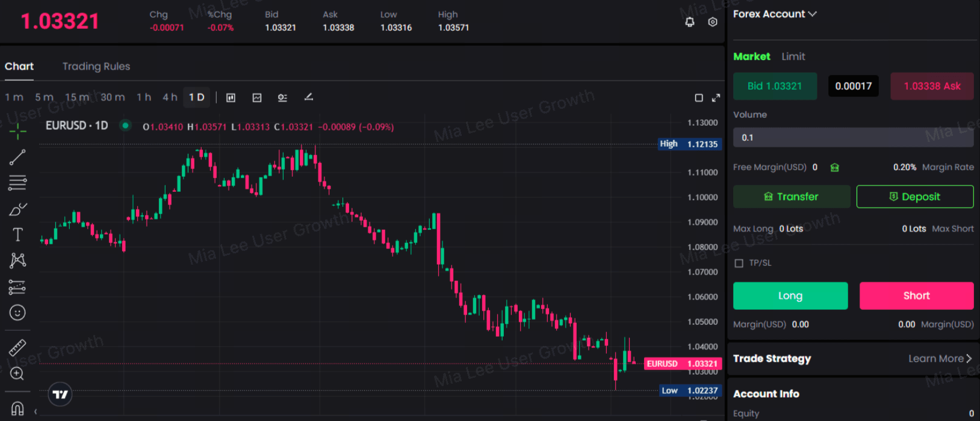Click the Transfer button
This screenshot has width=980, height=421.
(x=792, y=197)
